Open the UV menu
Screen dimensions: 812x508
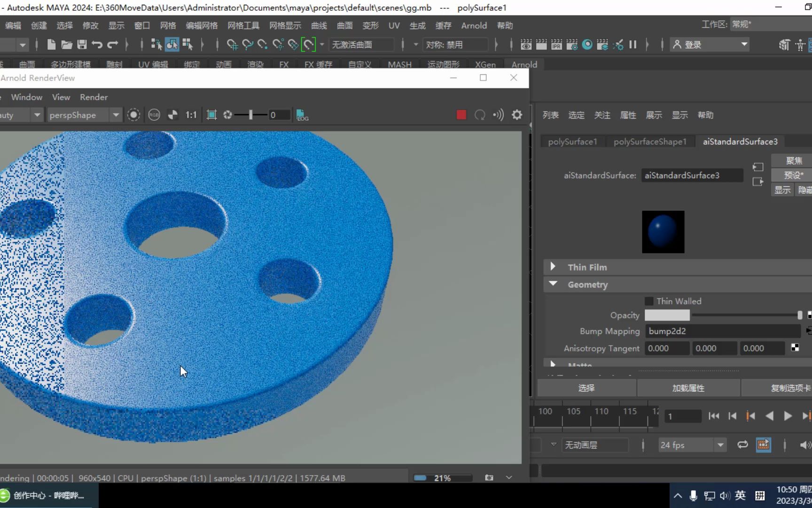point(394,25)
